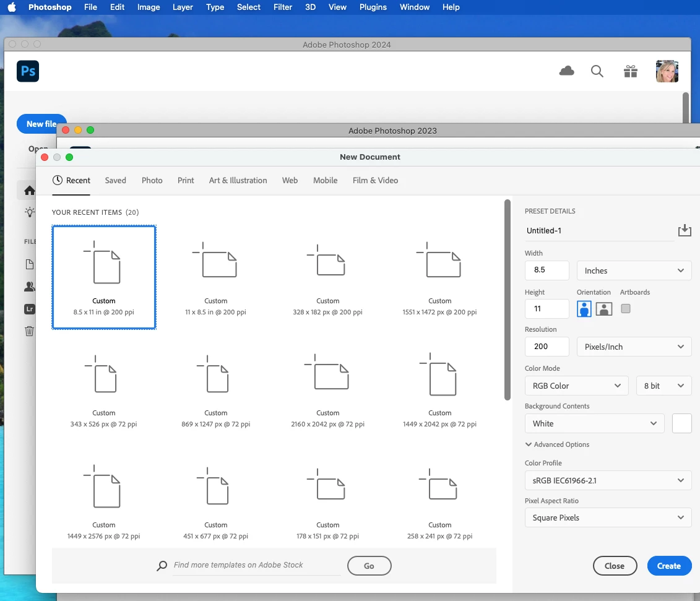Open the What's New gift icon
700x601 pixels.
point(630,71)
